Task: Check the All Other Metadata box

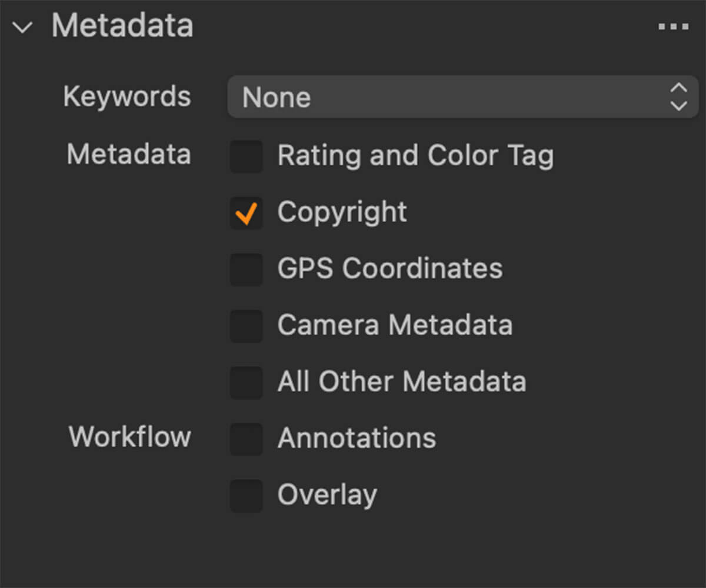Action: [x=246, y=382]
